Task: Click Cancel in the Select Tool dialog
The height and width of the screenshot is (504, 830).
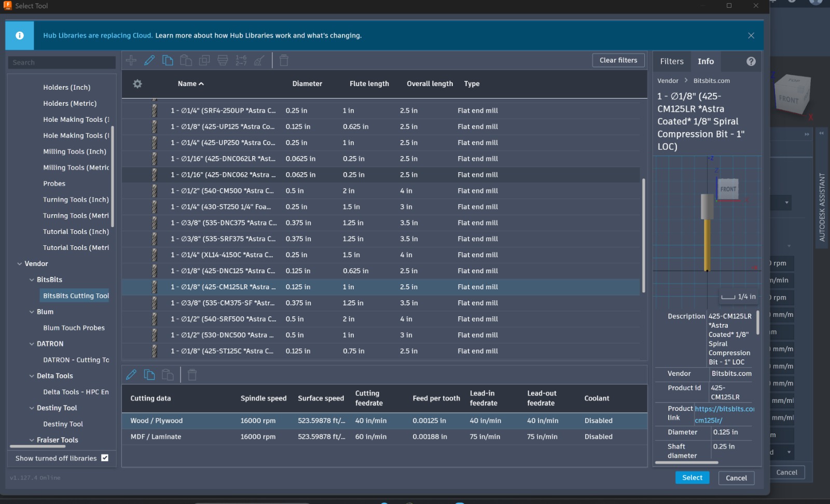Action: click(x=736, y=478)
